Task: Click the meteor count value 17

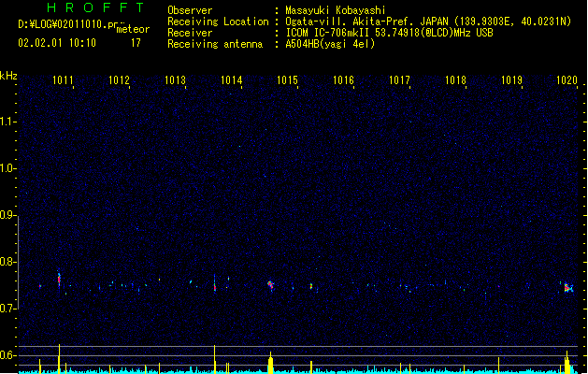Action: (x=136, y=43)
